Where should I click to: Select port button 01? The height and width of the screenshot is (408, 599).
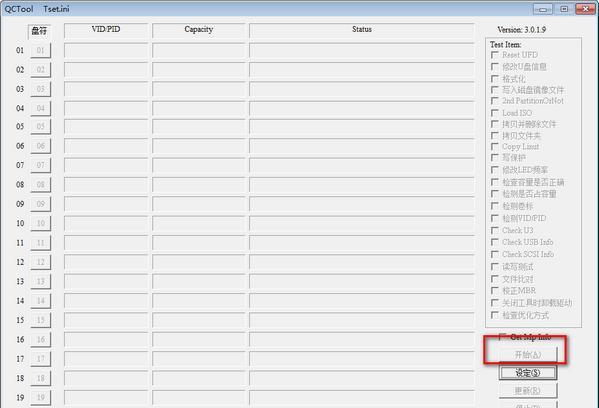(x=40, y=50)
